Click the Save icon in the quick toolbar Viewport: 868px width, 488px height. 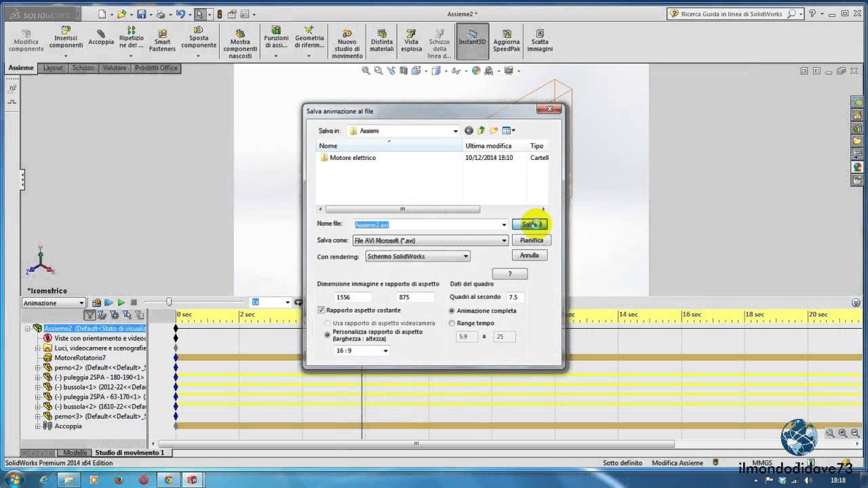coord(141,14)
